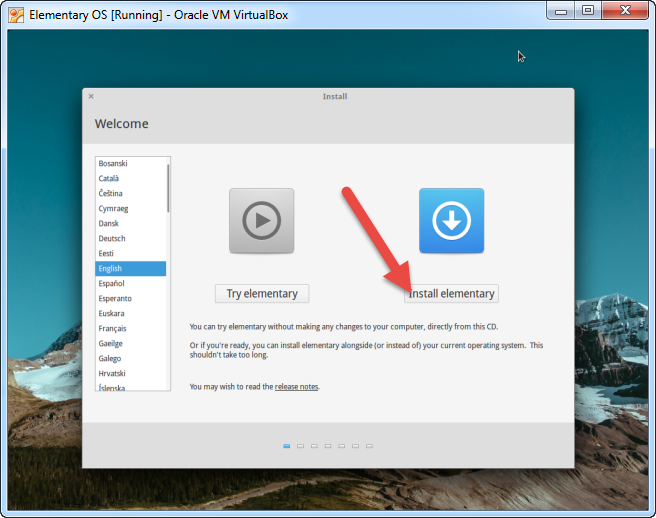Select Euskara in the language list
This screenshot has height=518, width=656.
pyautogui.click(x=131, y=314)
